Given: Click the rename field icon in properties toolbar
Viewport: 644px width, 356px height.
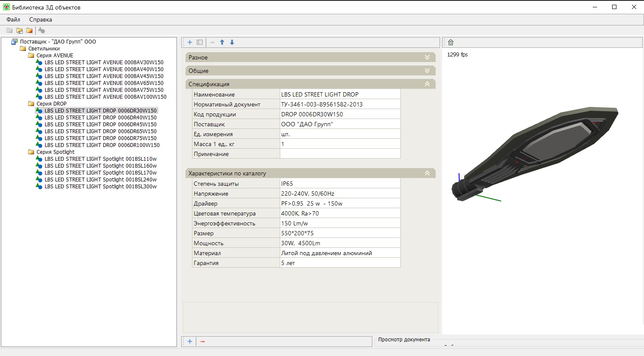Looking at the screenshot, I should click(x=200, y=42).
